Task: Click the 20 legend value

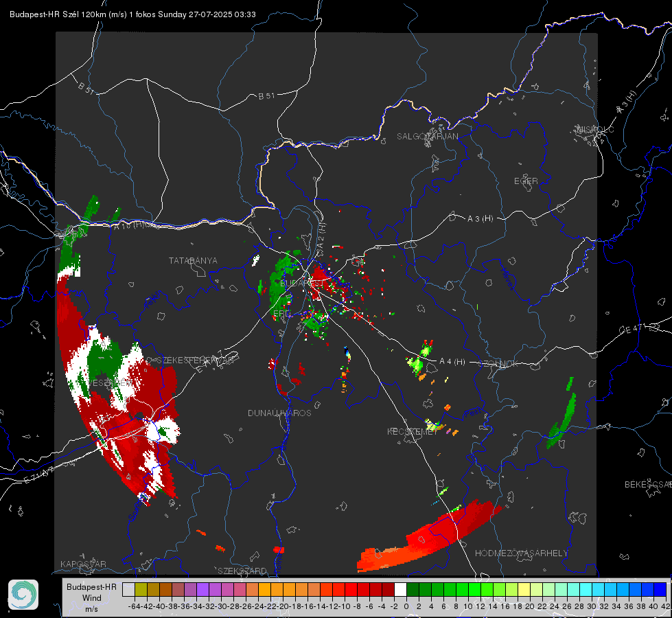Action: (x=530, y=606)
